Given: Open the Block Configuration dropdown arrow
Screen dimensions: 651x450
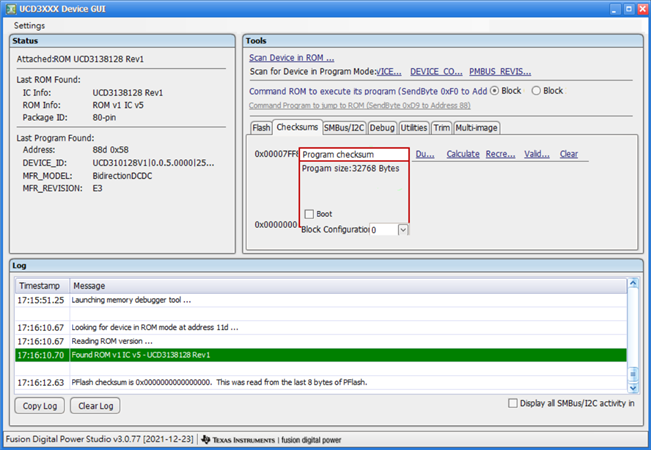Looking at the screenshot, I should pos(403,230).
